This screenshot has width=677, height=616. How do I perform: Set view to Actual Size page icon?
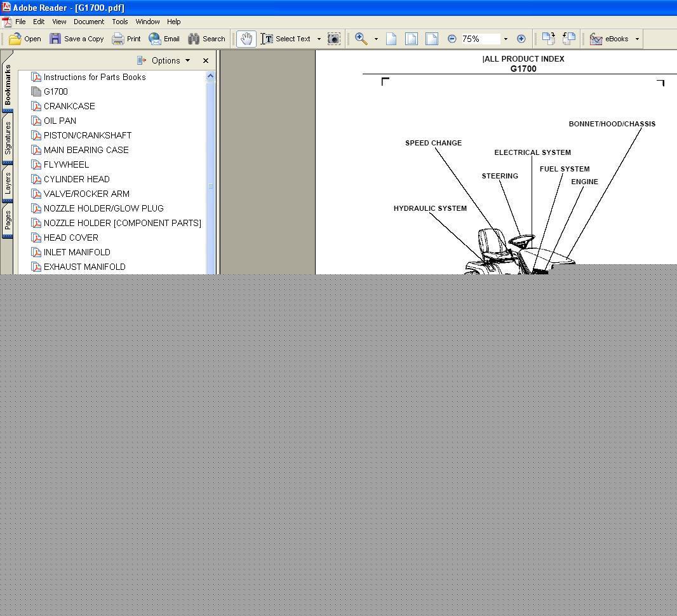391,39
